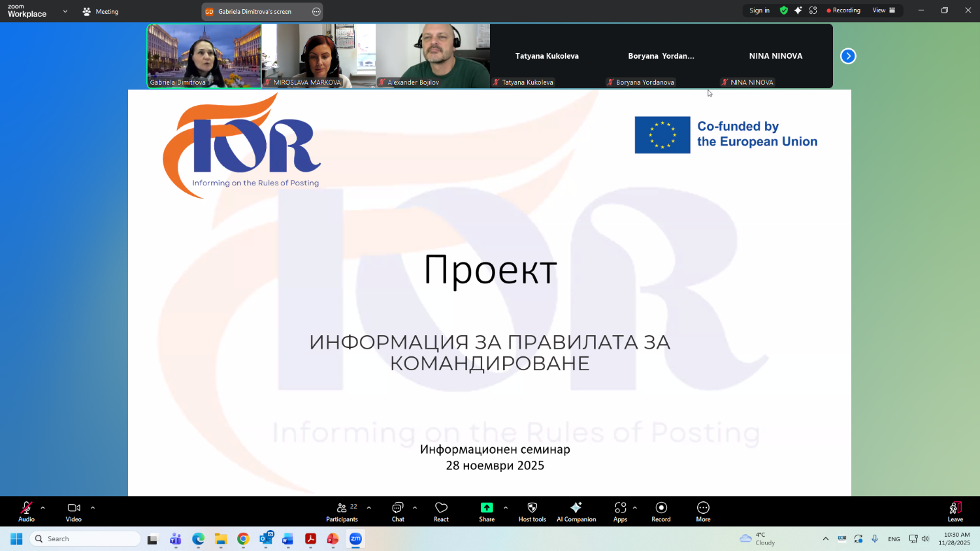Open the View layout menu

[883, 10]
